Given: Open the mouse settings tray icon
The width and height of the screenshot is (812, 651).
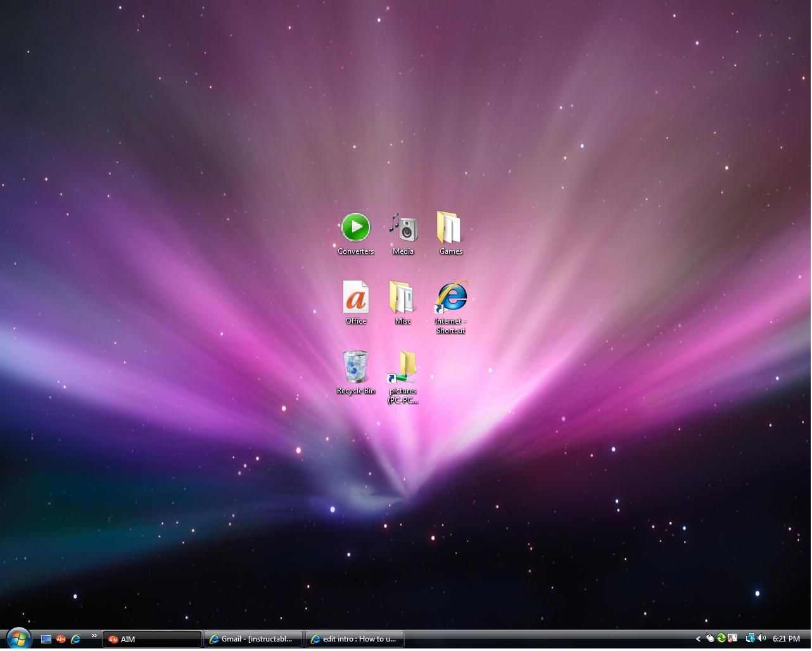Looking at the screenshot, I should [x=710, y=638].
